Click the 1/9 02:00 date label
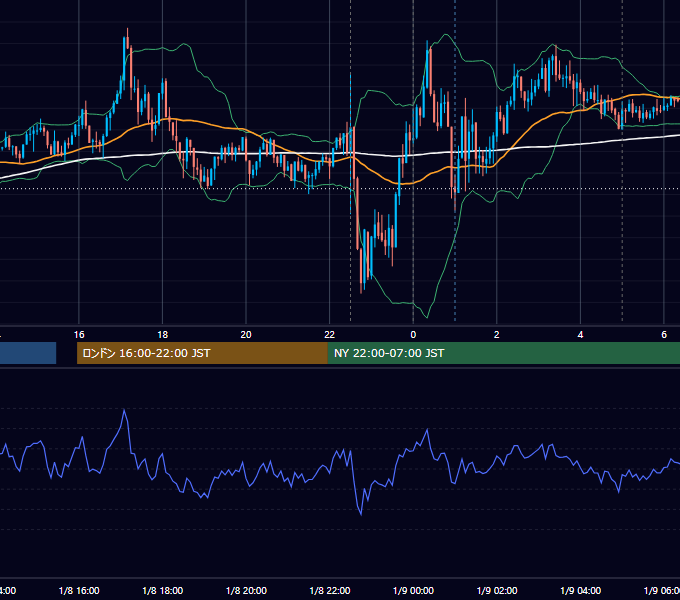Image resolution: width=680 pixels, height=600 pixels. coord(497,590)
